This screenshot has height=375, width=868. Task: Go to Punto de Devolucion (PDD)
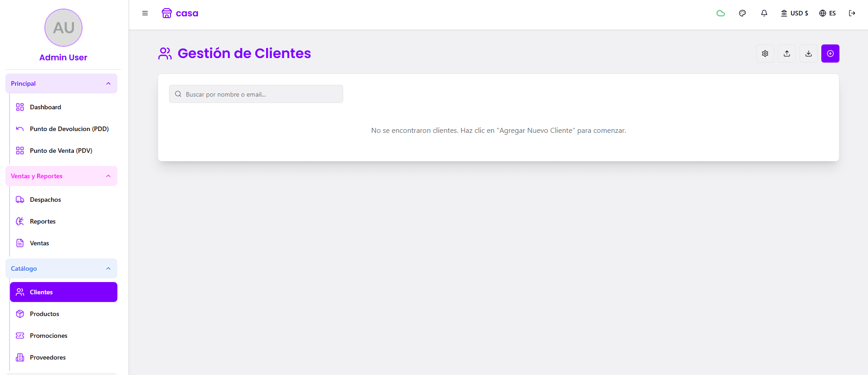(x=63, y=129)
